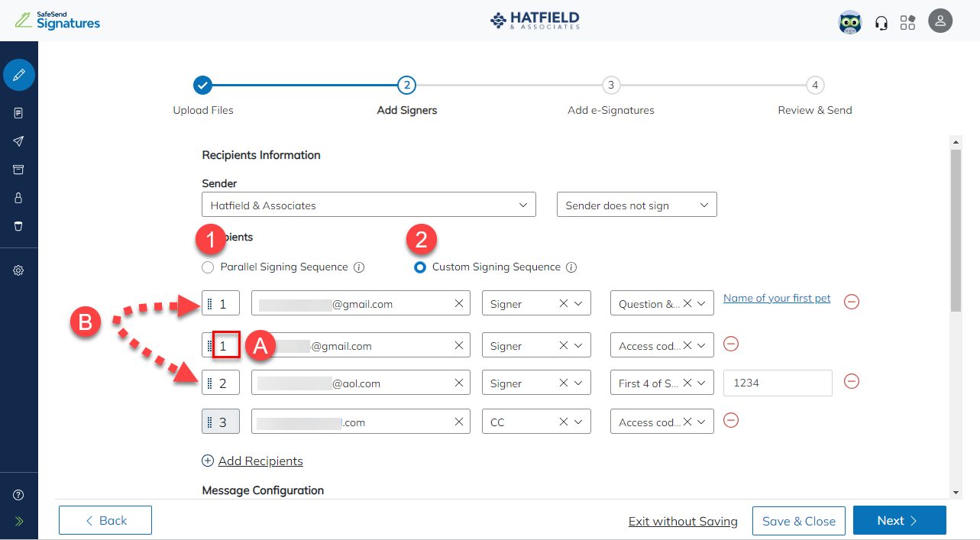This screenshot has width=980, height=540.
Task: Open the lock icon in left sidebar
Action: [19, 197]
